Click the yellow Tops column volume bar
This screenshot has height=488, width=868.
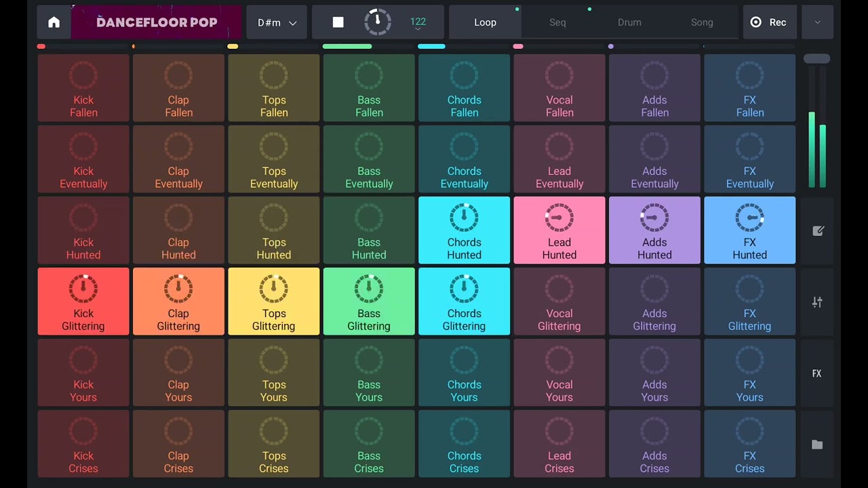click(233, 46)
